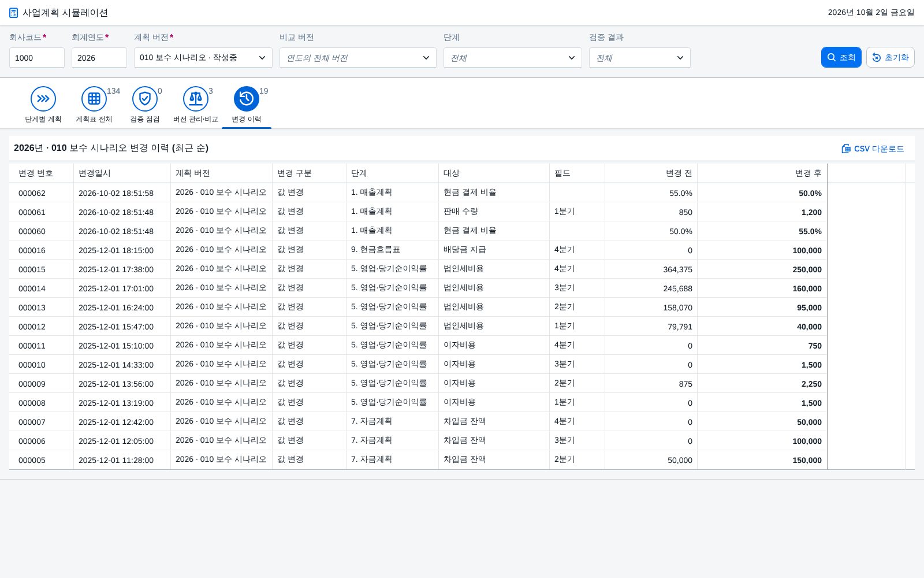Click change number 000010
The height and width of the screenshot is (578, 924).
32,365
